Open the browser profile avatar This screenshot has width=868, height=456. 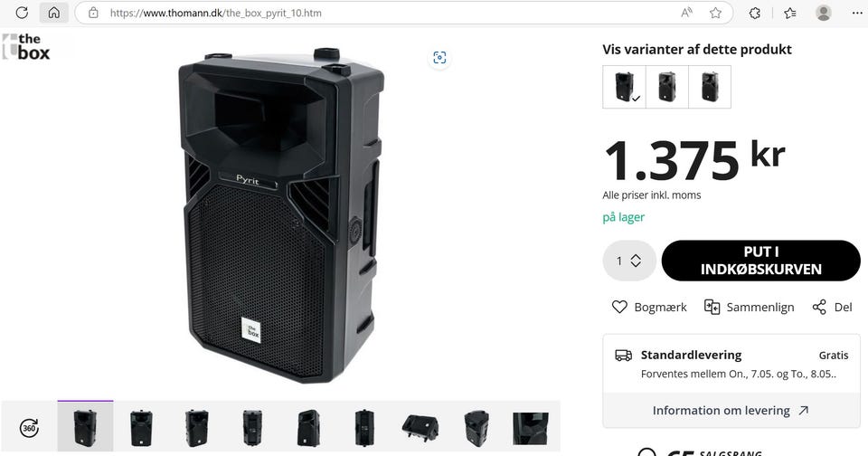pos(824,13)
